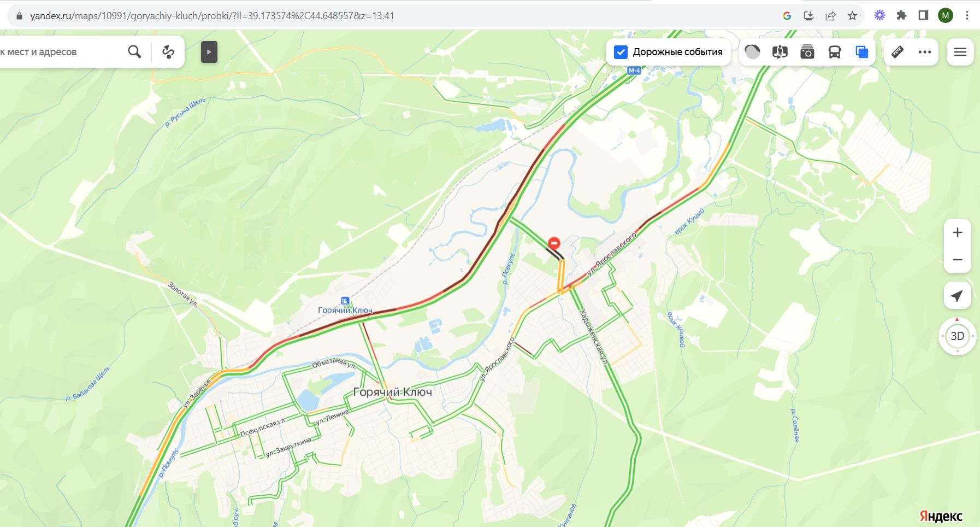Click the road closure marker on map

[554, 243]
